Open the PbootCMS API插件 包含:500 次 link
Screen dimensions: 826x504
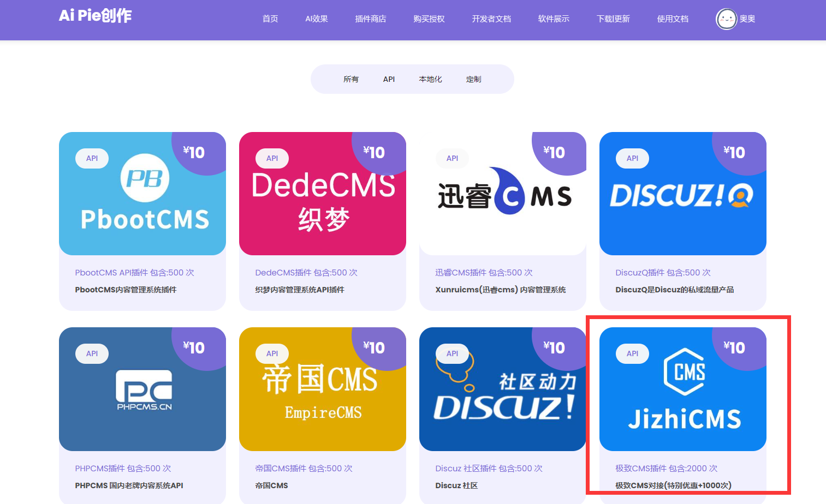[134, 273]
